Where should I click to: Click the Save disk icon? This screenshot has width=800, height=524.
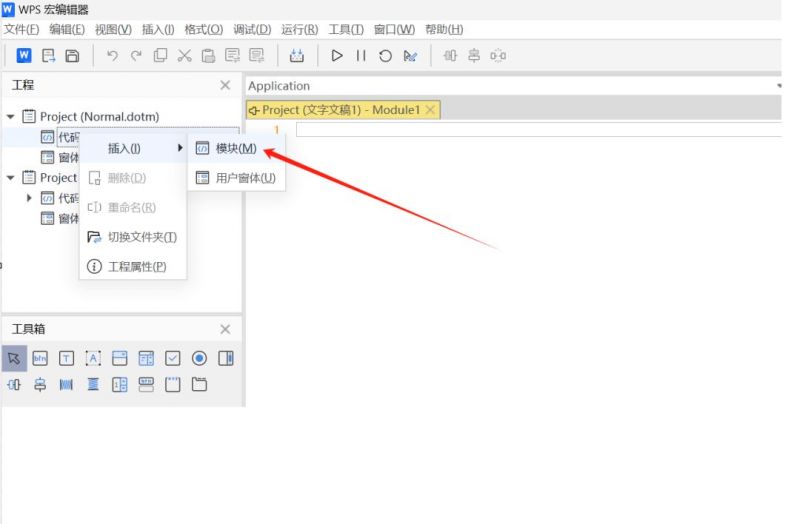click(72, 56)
